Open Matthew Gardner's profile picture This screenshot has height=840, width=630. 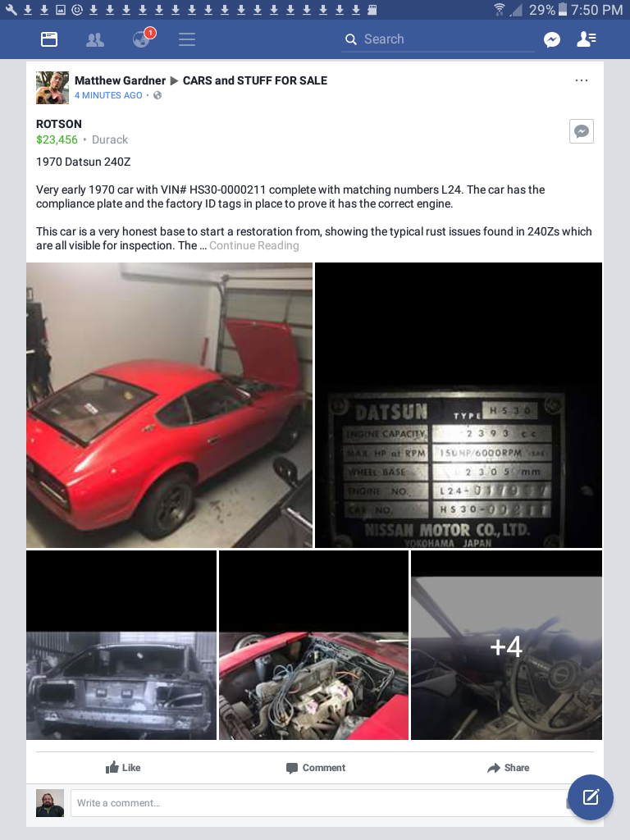(x=52, y=87)
